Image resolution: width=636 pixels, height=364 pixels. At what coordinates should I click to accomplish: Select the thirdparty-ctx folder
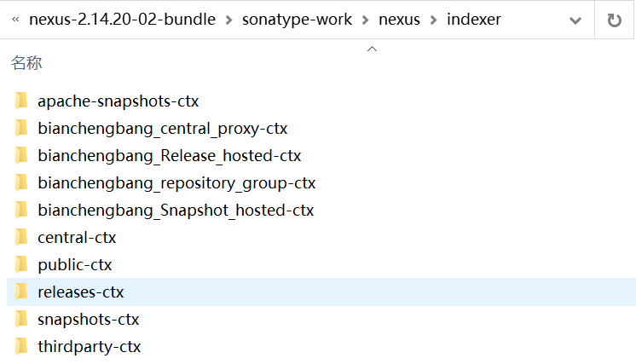click(x=90, y=347)
